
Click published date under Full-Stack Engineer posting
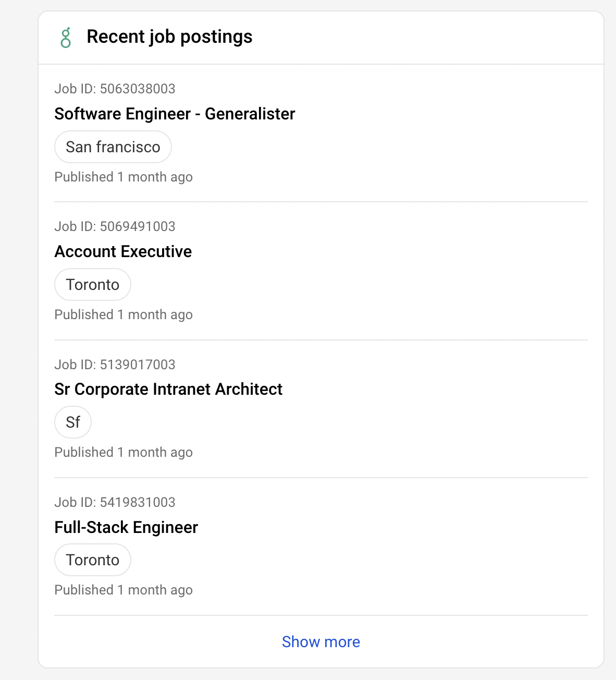(124, 590)
